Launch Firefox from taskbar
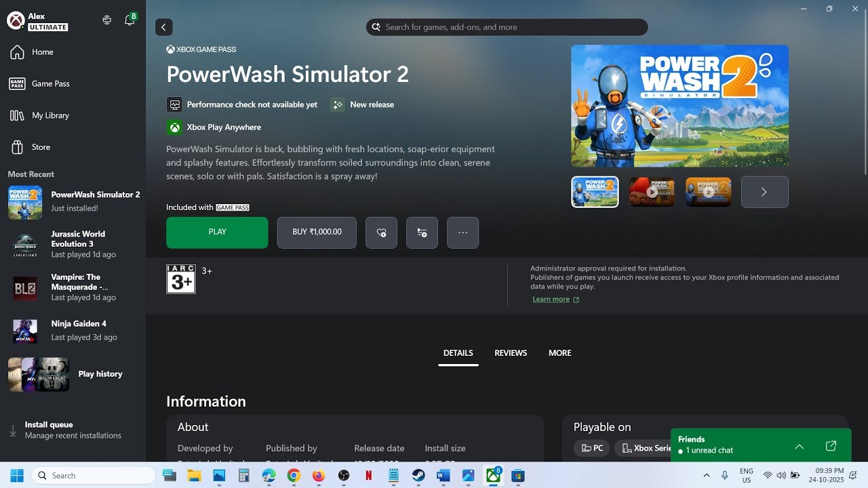 point(319,476)
